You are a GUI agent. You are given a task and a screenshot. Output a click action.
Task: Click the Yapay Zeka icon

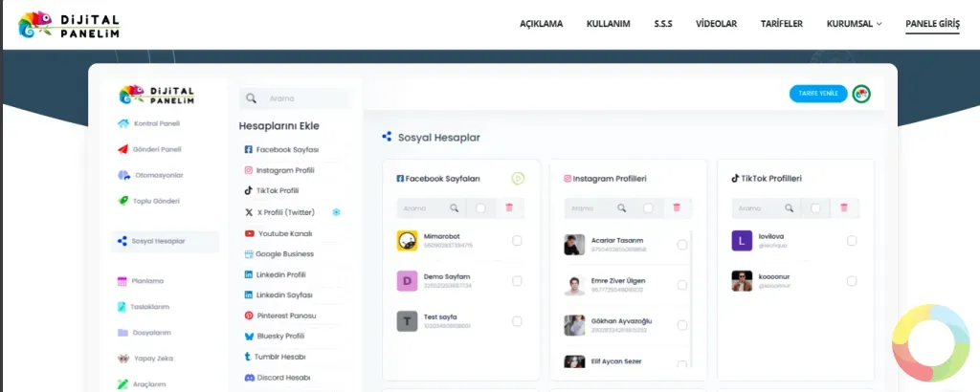tap(123, 359)
